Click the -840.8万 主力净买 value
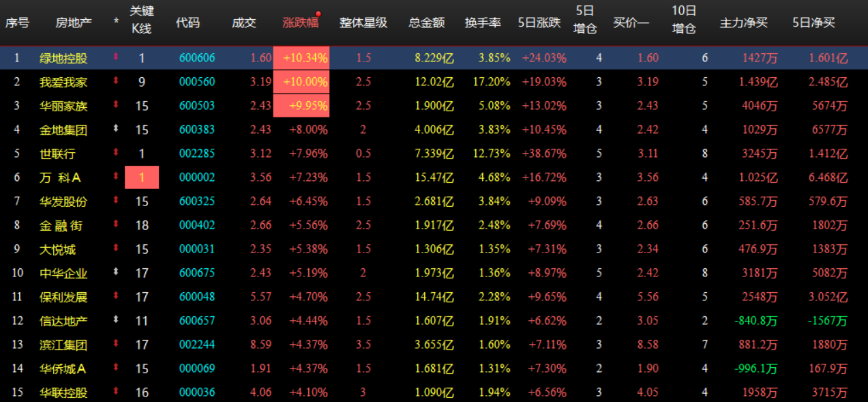Screen dimensions: 868x402 pos(758,321)
